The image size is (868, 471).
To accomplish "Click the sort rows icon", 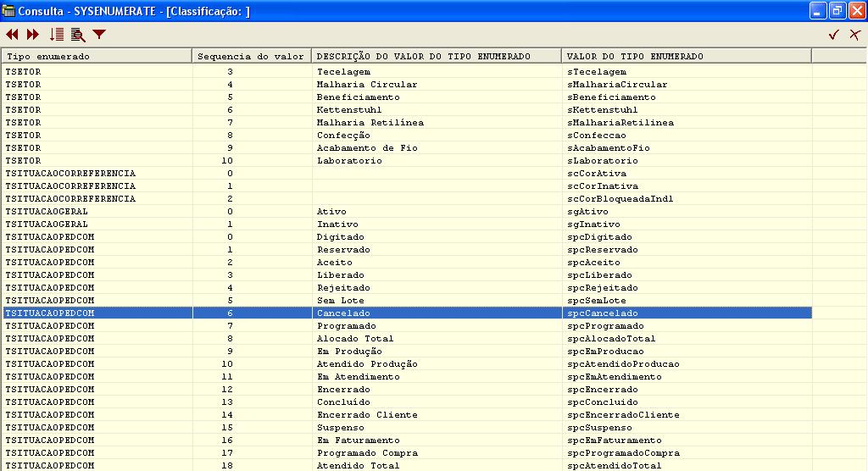I will tap(57, 35).
